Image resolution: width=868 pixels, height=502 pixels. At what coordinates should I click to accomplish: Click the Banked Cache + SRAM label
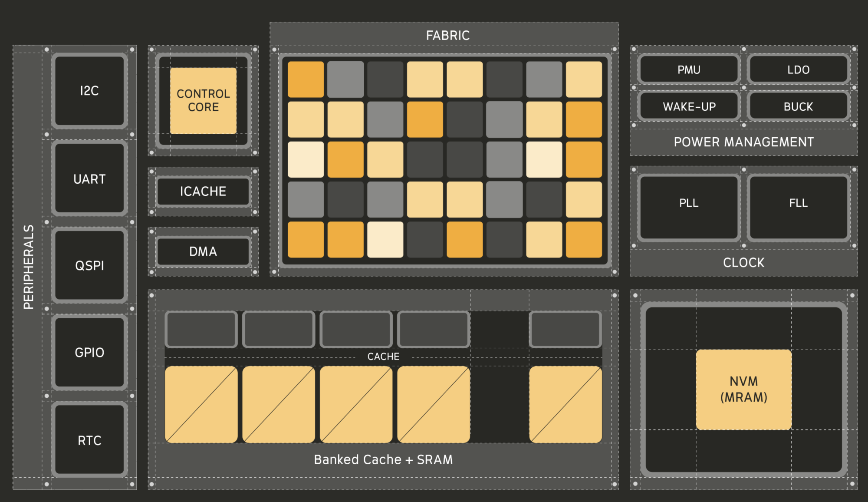point(383,459)
